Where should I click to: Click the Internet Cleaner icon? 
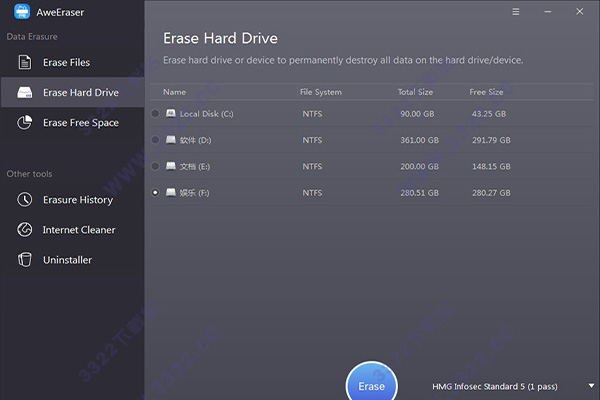coord(25,230)
